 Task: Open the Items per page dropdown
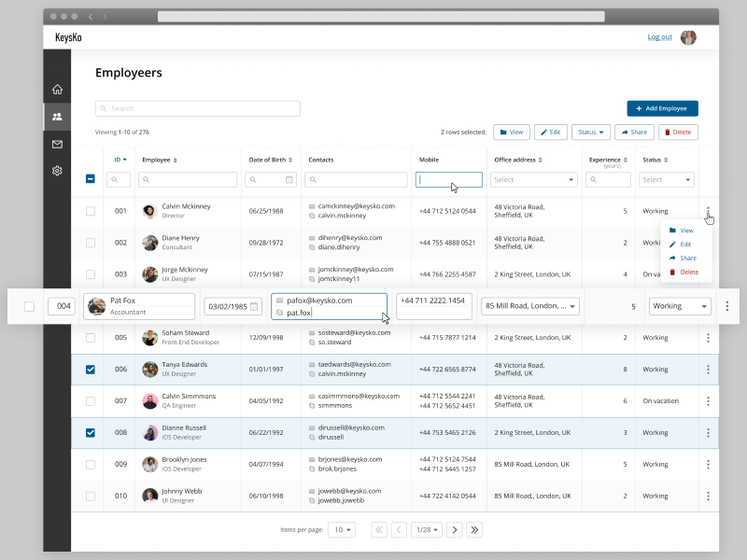pyautogui.click(x=342, y=529)
